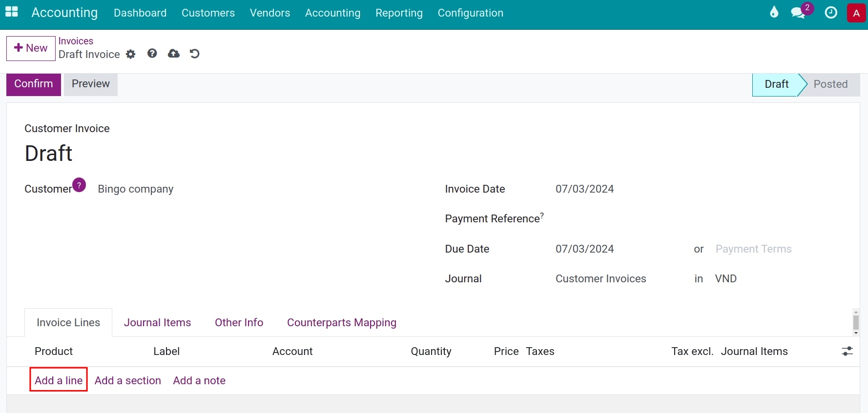
Task: Click the Account column header
Action: point(292,352)
